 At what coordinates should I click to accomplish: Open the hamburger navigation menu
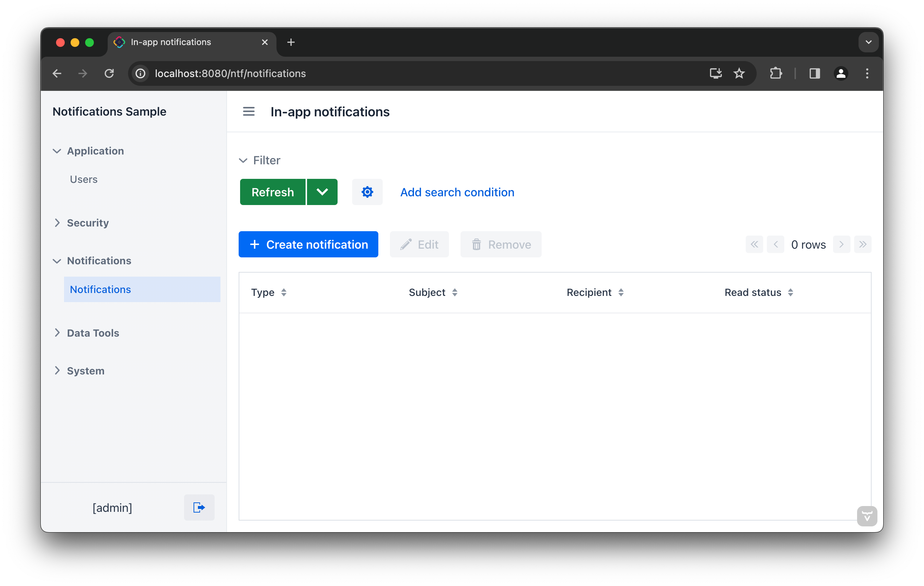(x=249, y=112)
